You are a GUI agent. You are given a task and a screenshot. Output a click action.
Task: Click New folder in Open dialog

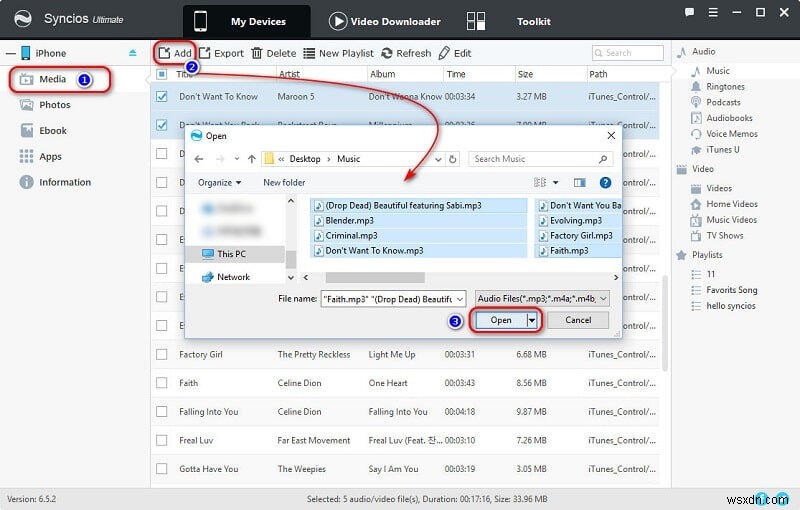pos(284,183)
